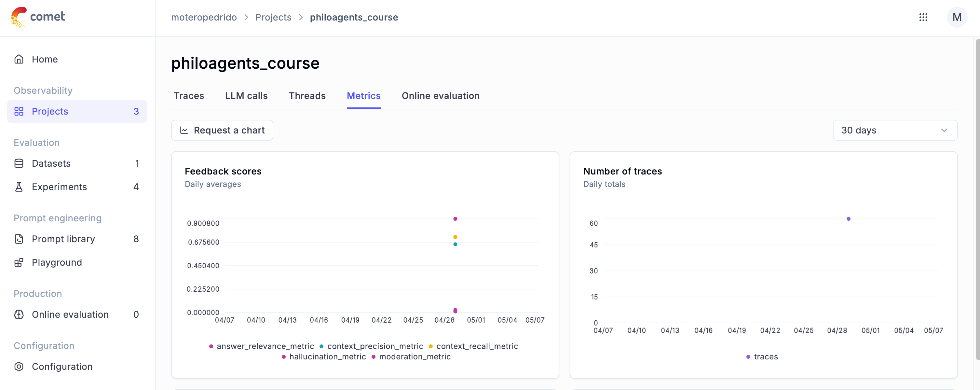The width and height of the screenshot is (980, 390).
Task: Open the LLM calls tab
Action: [246, 96]
